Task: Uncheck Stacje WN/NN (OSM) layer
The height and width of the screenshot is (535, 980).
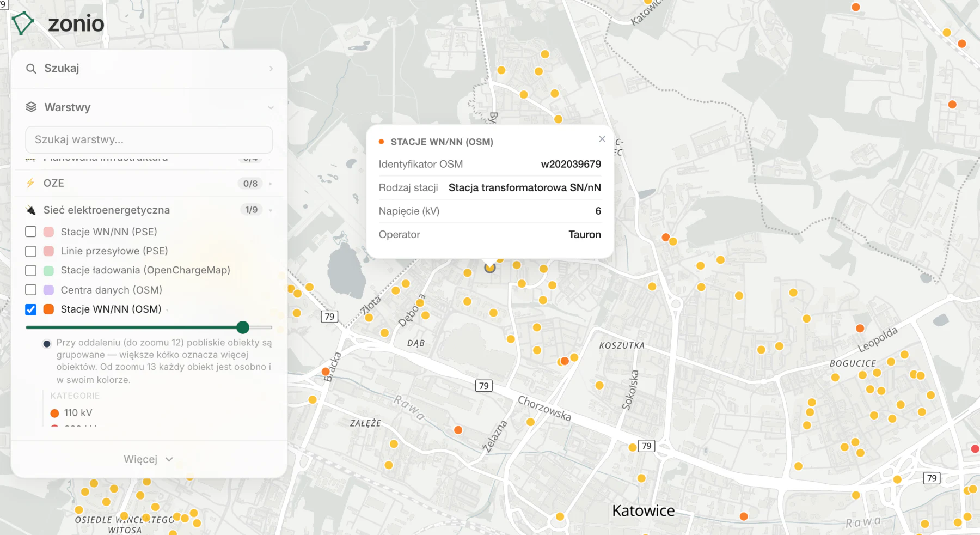Action: [31, 309]
